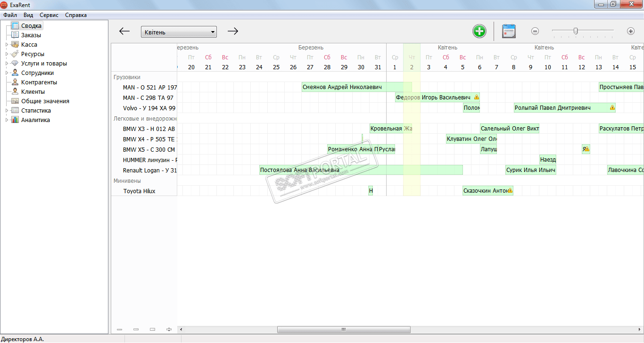Open the Контрагенты contractor icon

15,82
